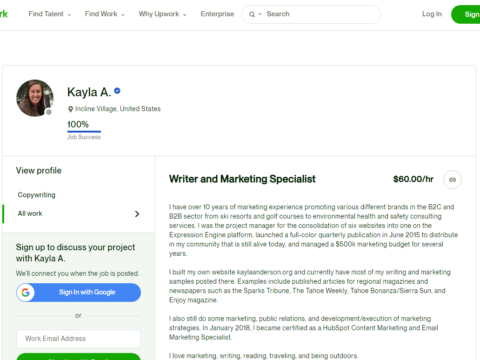Click the search magnifier icon
Image resolution: width=480 pixels, height=360 pixels.
(252, 14)
